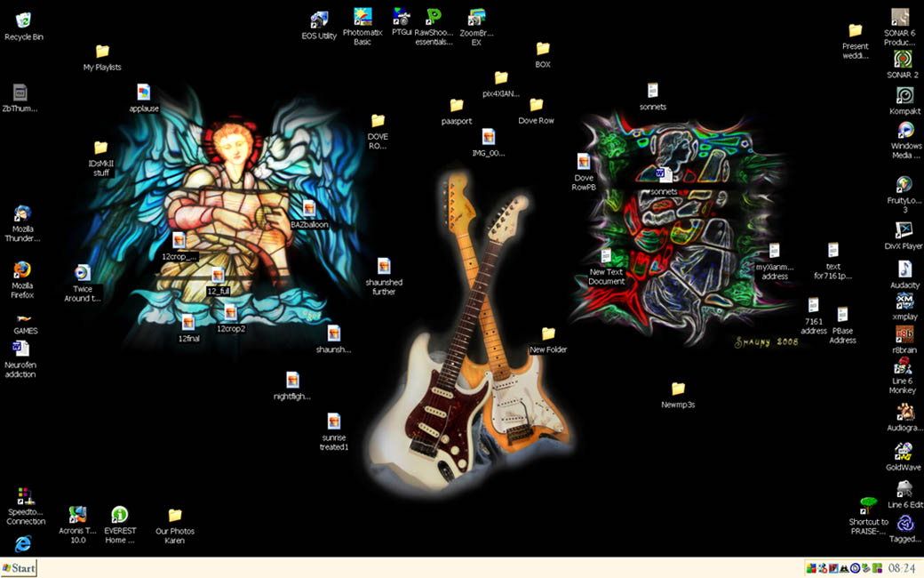Select the Newmp3s folder
Viewport: 924px width, 578px height.
(x=678, y=389)
